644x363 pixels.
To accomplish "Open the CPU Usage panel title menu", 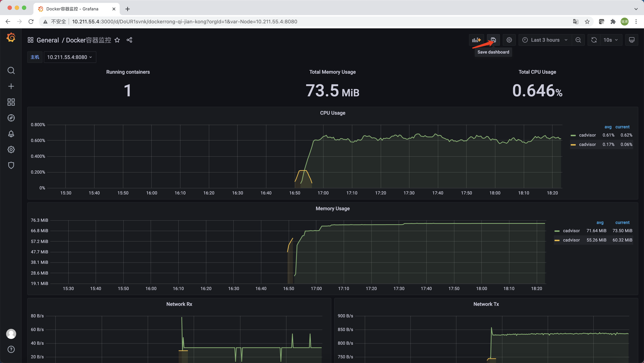I will (332, 113).
